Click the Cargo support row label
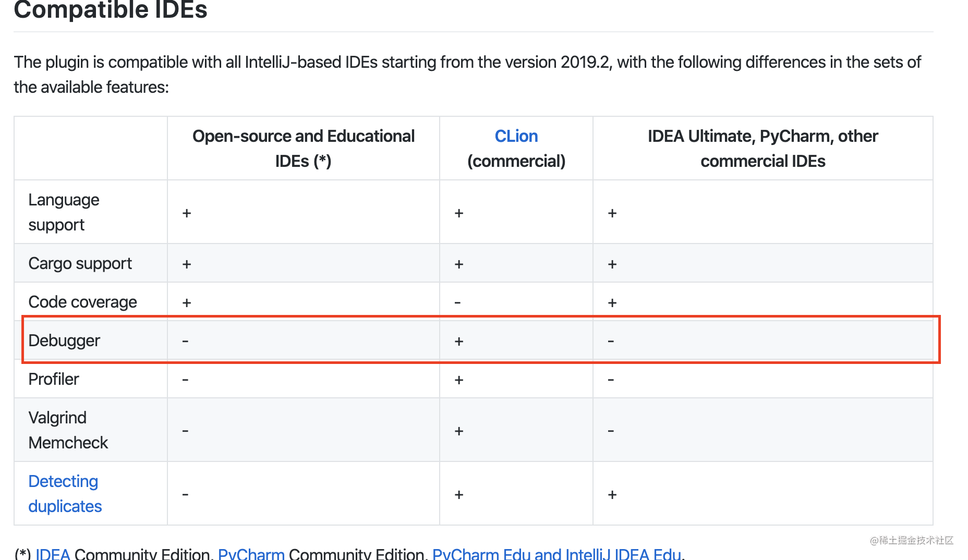This screenshot has height=560, width=968. coord(80,263)
